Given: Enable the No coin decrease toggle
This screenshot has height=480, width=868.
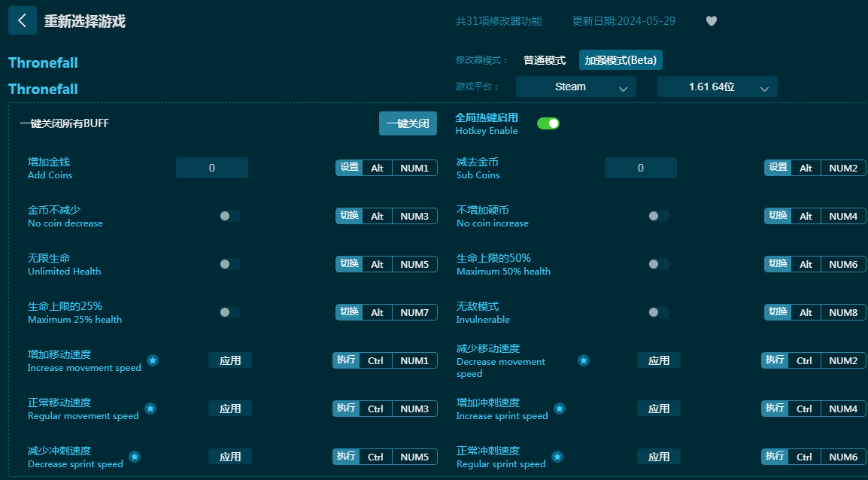Looking at the screenshot, I should point(229,216).
